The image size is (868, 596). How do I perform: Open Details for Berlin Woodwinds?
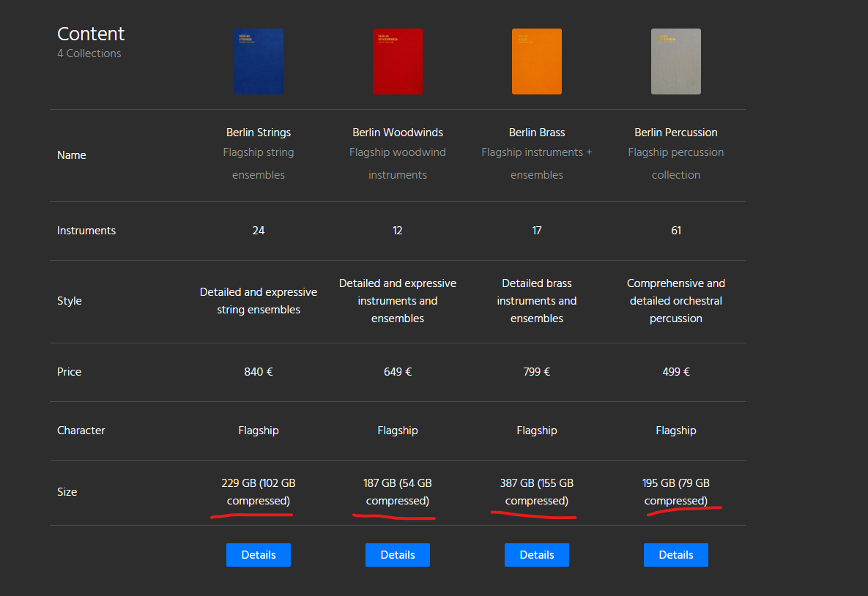pos(398,555)
